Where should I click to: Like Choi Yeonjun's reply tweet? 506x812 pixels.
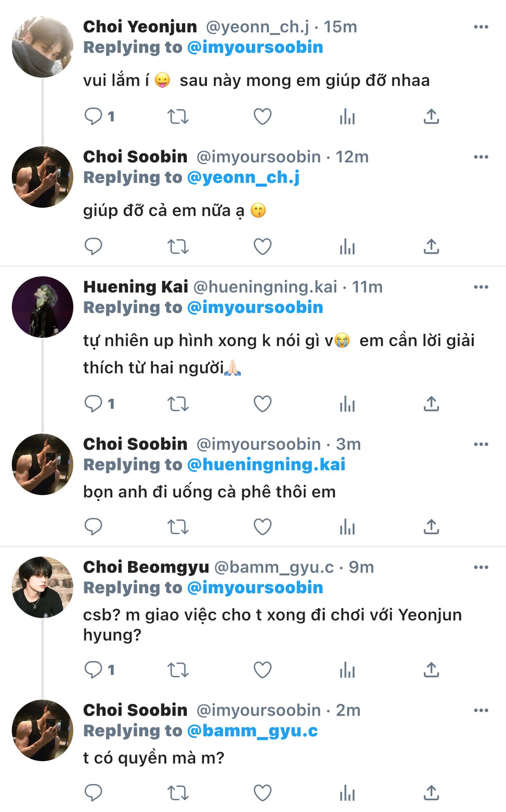click(x=262, y=116)
